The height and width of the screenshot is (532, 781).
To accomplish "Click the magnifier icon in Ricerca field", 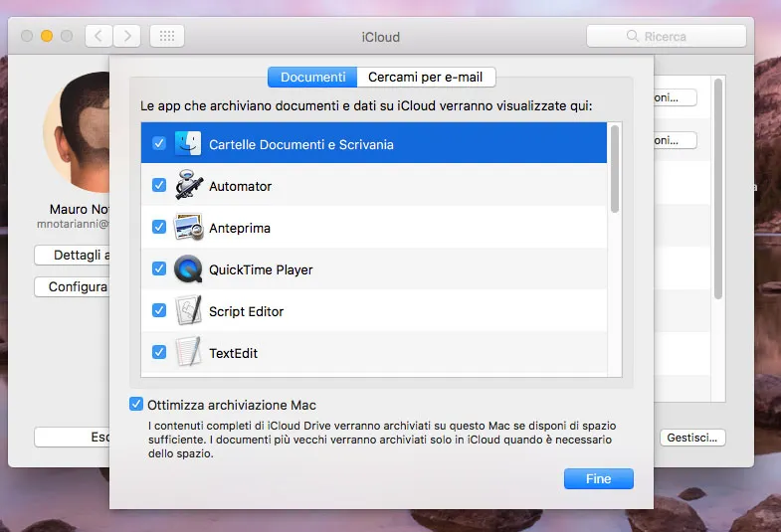I will (x=632, y=36).
